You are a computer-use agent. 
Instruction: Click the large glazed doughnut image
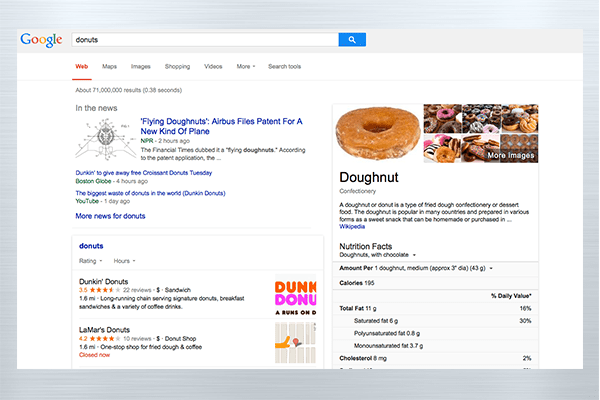pos(378,133)
